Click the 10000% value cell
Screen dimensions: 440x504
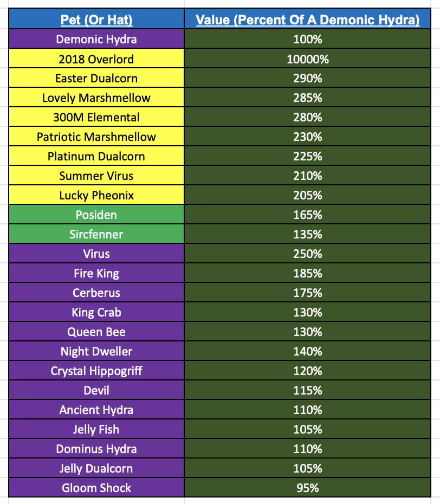coord(307,59)
